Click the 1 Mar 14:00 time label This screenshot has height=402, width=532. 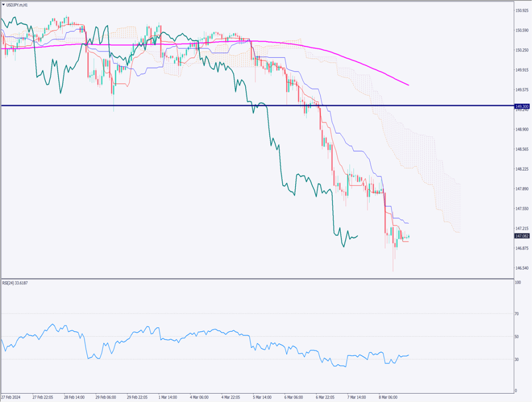pyautogui.click(x=169, y=397)
